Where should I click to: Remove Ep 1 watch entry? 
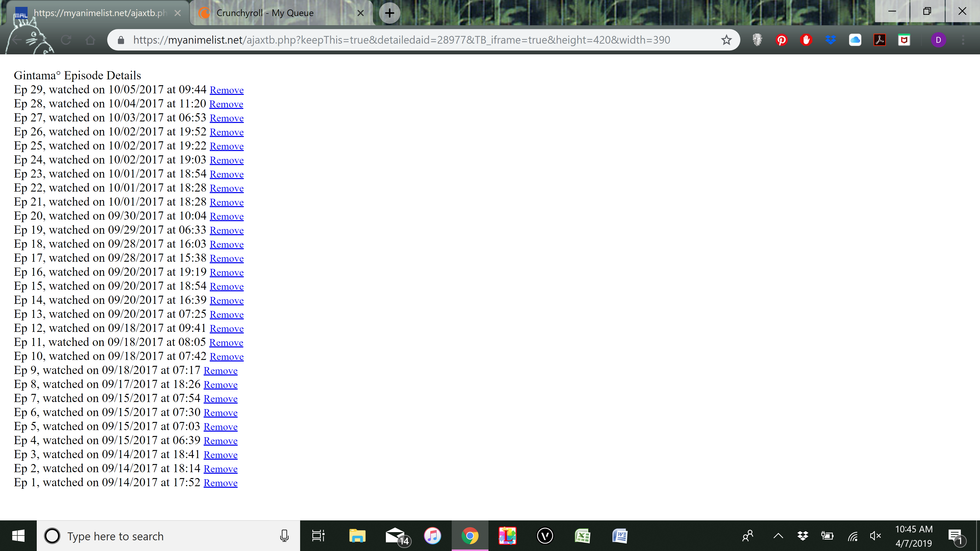pyautogui.click(x=220, y=483)
